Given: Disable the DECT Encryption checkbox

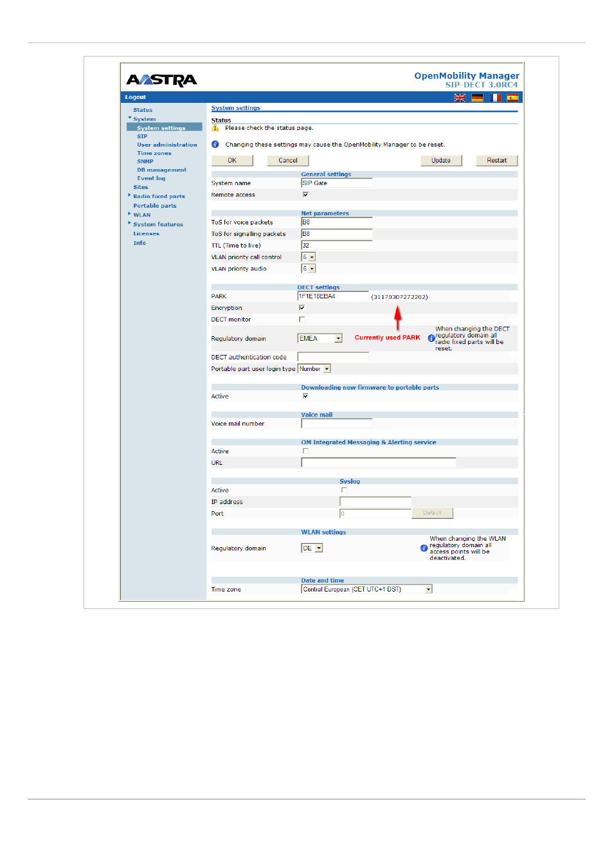Looking at the screenshot, I should point(302,307).
